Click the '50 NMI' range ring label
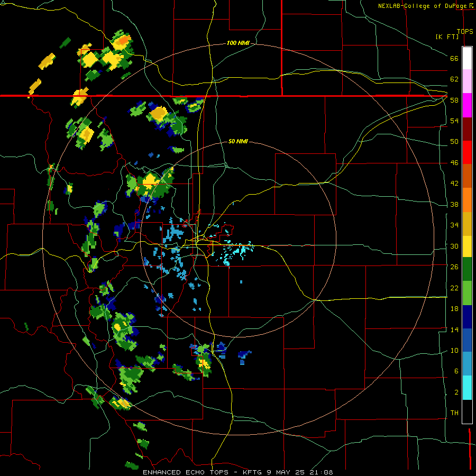Screen dimensions: 476x476 click(238, 141)
